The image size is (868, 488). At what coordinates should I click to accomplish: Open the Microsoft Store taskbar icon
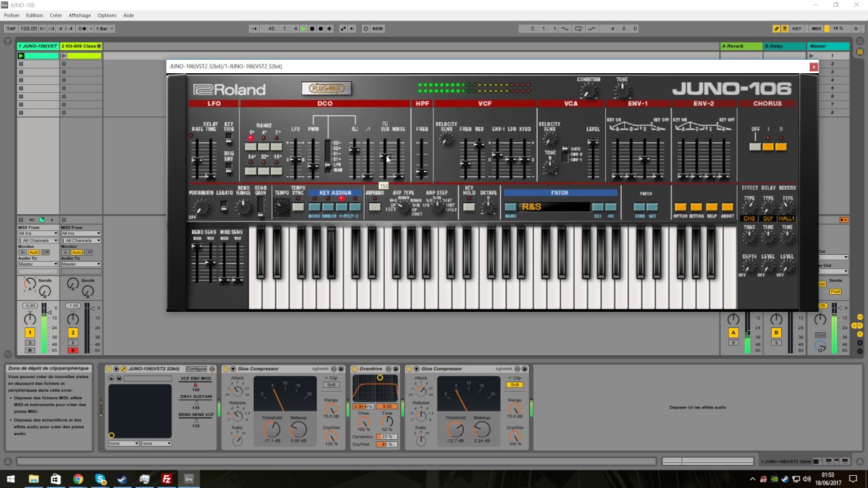(56, 479)
